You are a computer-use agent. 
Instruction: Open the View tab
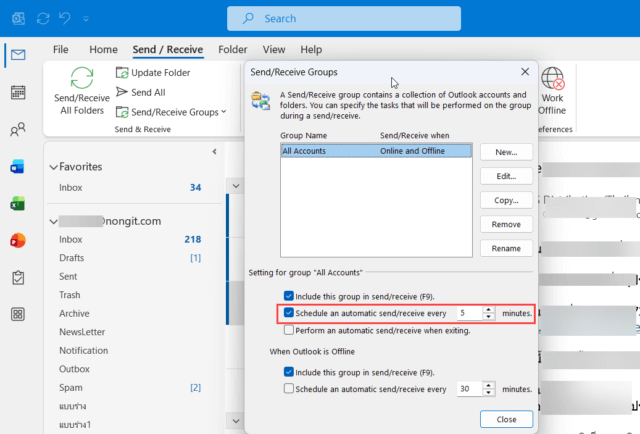(274, 49)
